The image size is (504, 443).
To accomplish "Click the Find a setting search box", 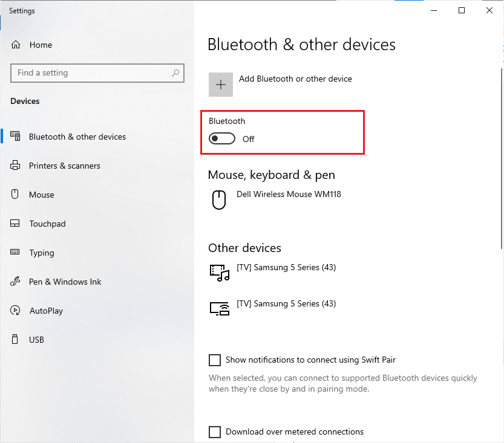I will (x=91, y=73).
